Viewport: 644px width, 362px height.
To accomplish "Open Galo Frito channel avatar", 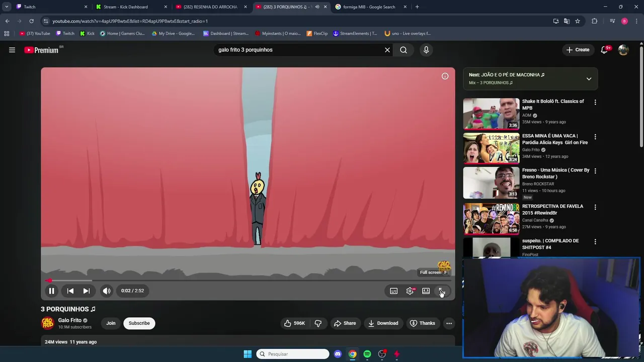I will click(x=47, y=323).
